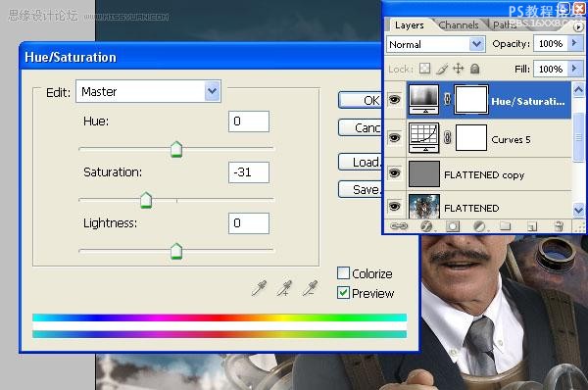Click the upper color spectrum bar
This screenshot has width=588, height=390.
coord(220,317)
